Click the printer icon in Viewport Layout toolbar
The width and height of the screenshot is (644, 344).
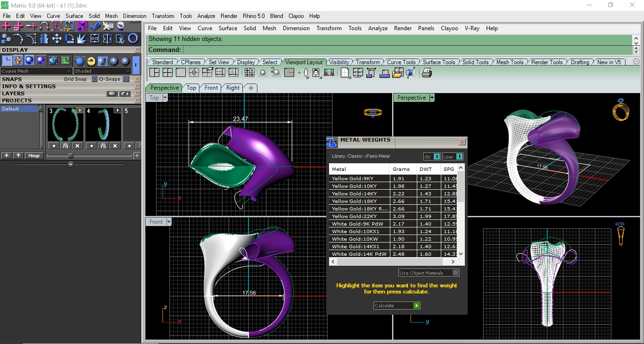point(427,73)
